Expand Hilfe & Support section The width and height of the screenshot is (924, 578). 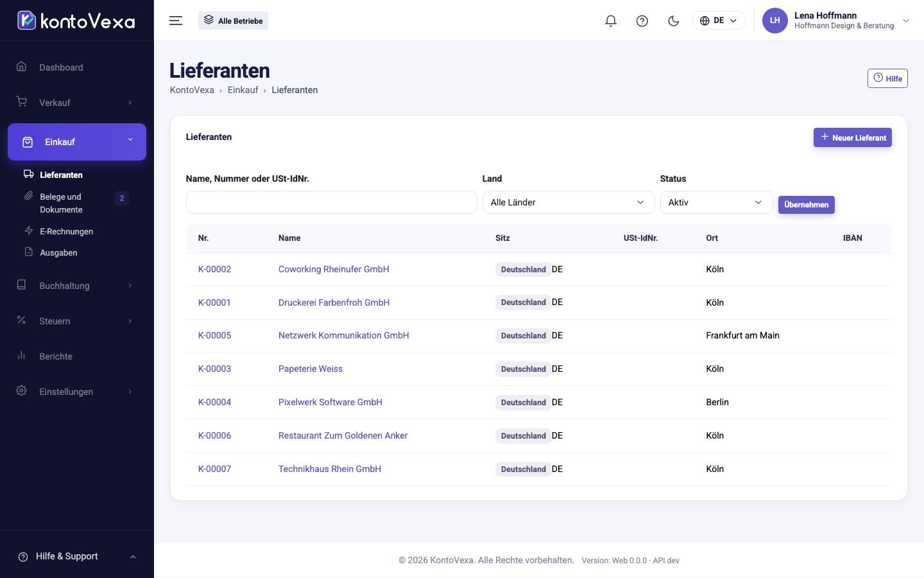(77, 556)
